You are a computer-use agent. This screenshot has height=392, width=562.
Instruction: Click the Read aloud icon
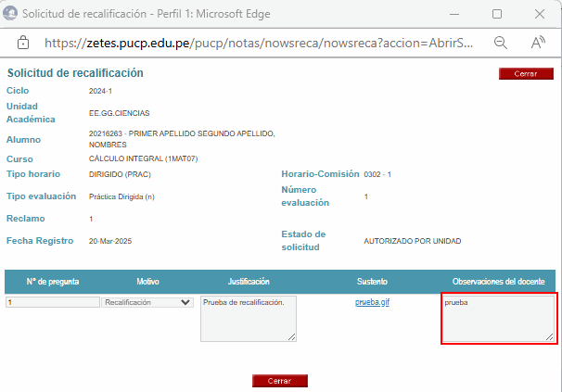click(x=538, y=43)
